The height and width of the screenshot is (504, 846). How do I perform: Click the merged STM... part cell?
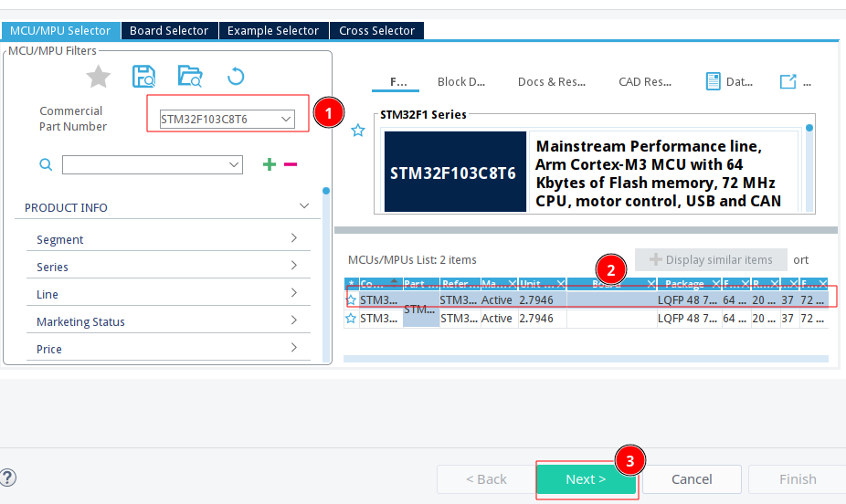(x=421, y=309)
